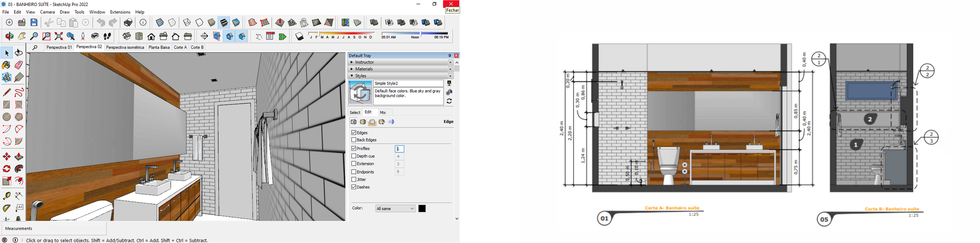
Task: Open the edge Color 'All same' dropdown
Action: 395,209
